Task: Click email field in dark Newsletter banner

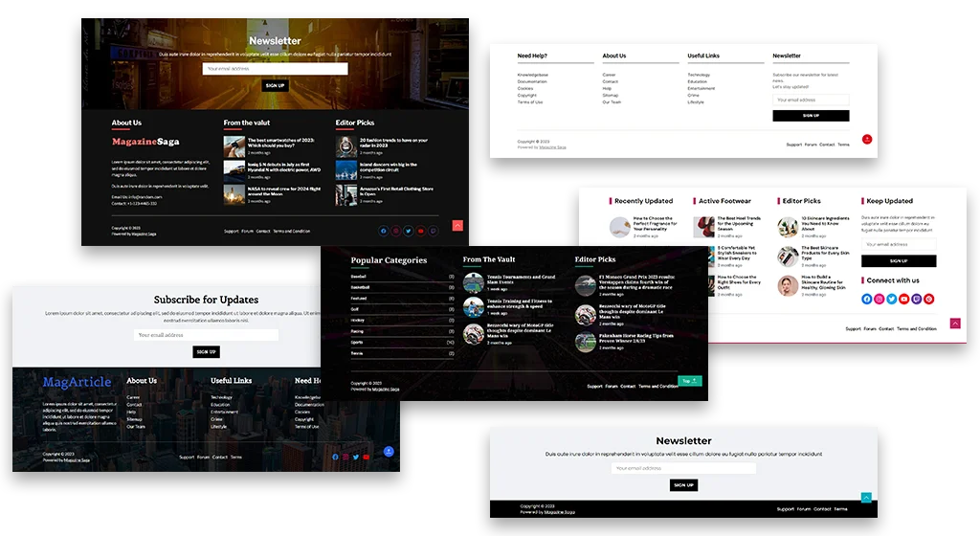Action: coord(275,69)
